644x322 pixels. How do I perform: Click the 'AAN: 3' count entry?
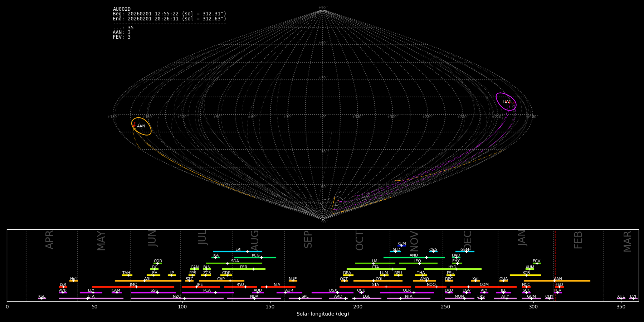122,33
